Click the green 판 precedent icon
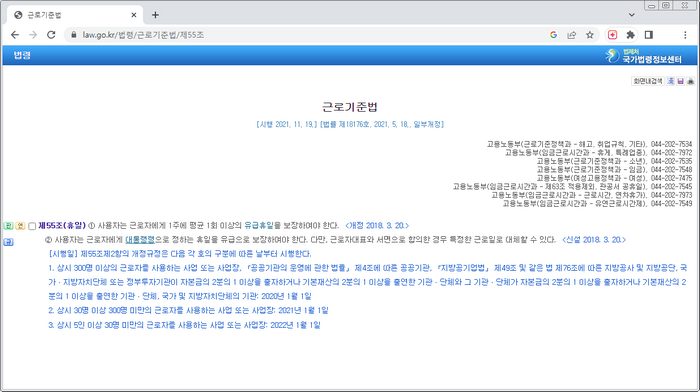The width and height of the screenshot is (700, 392). [x=8, y=226]
